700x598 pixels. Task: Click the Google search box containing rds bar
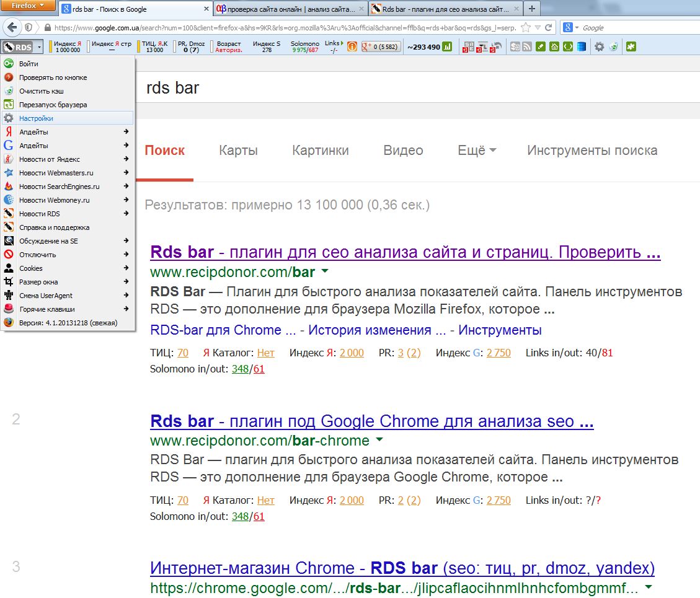coord(372,87)
